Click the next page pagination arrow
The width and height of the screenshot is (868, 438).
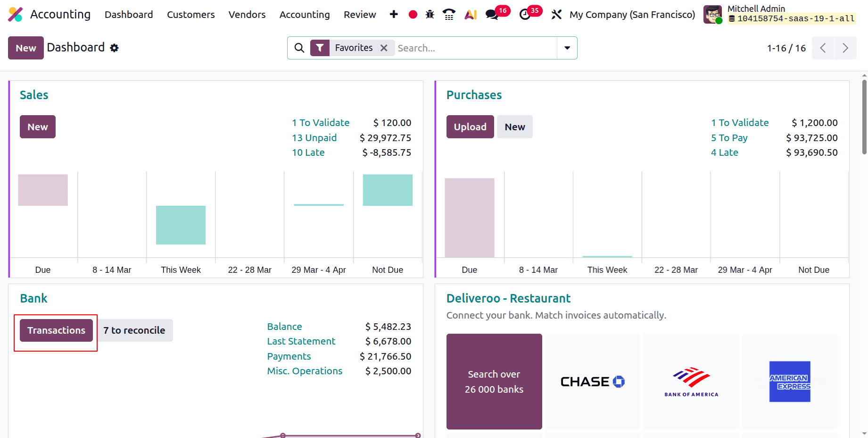pyautogui.click(x=846, y=48)
